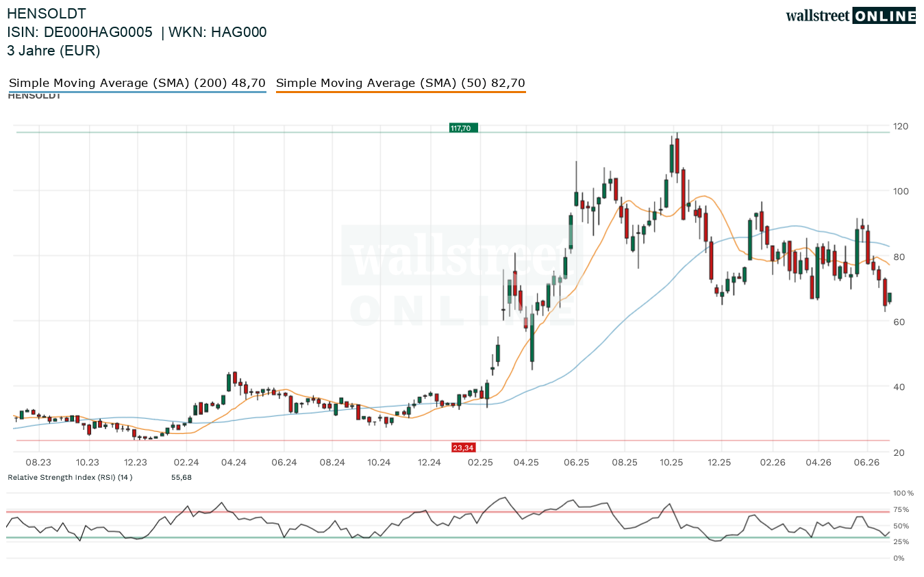Click the wallstreet ONLINE logo

(851, 16)
